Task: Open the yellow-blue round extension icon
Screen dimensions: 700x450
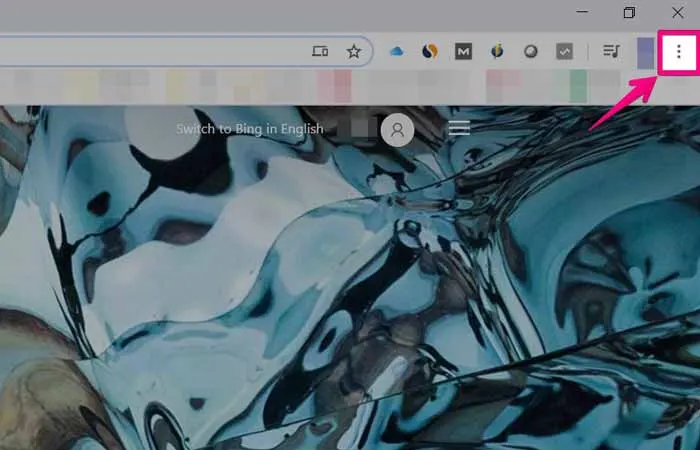Action: point(497,52)
